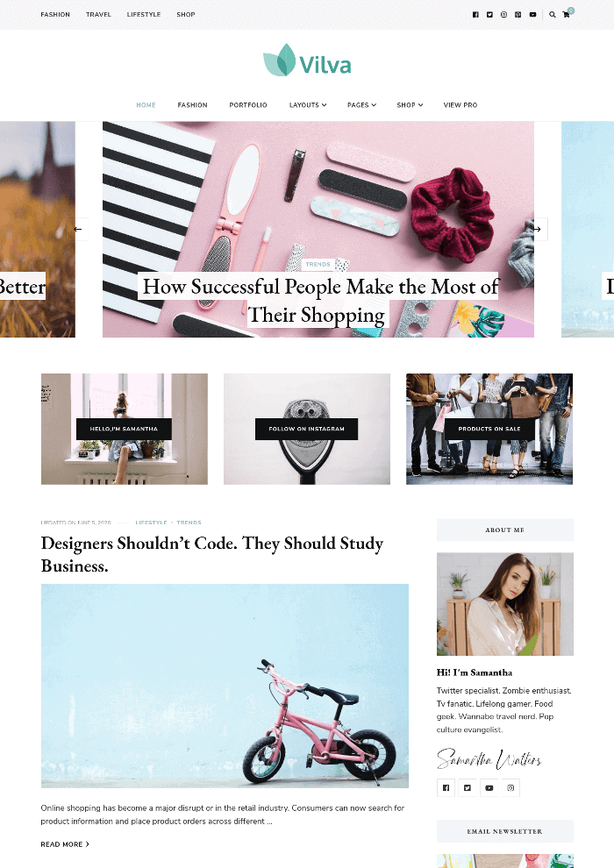Go to previous slide with left arrow
This screenshot has height=868, width=614.
coord(78,229)
